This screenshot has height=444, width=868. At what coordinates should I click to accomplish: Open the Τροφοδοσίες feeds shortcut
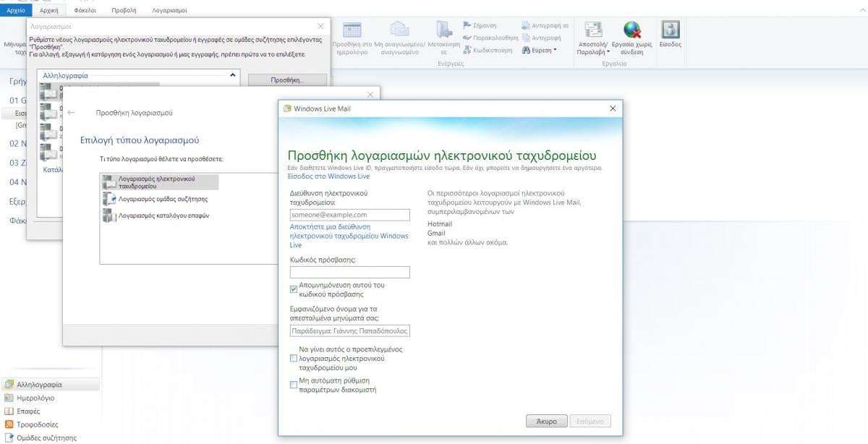point(31,424)
